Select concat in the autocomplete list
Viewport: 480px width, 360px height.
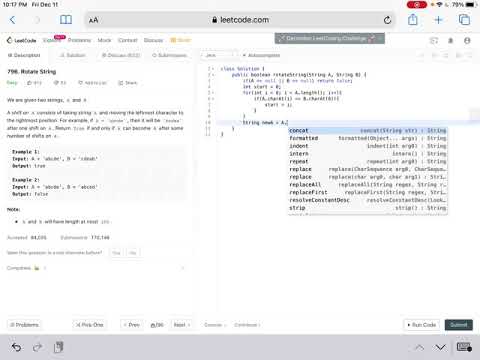[x=368, y=131]
